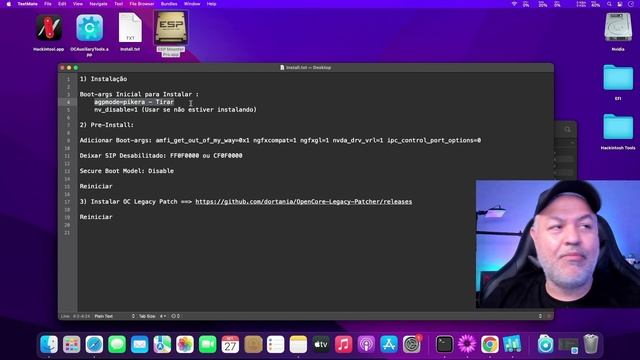Open the Bundles menu
Viewport: 640px width, 360px height.
pos(169,4)
